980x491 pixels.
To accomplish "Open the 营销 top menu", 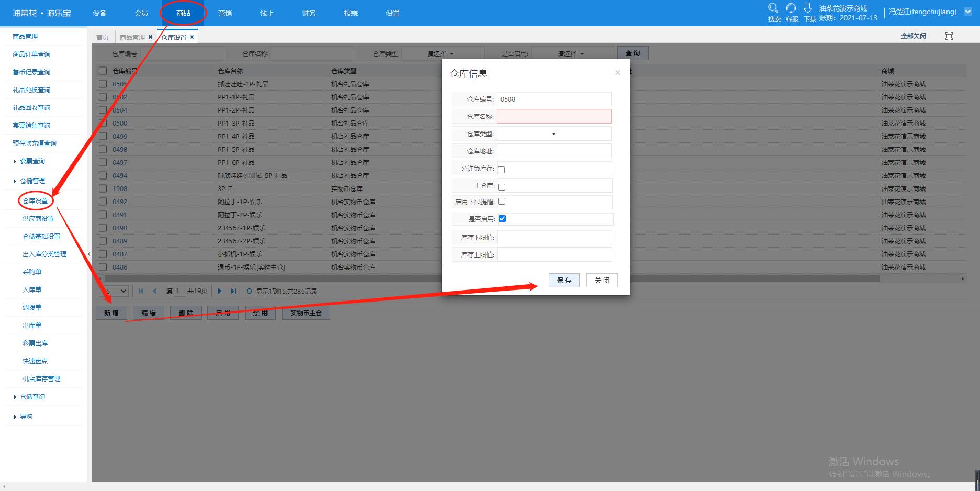I will pos(225,13).
